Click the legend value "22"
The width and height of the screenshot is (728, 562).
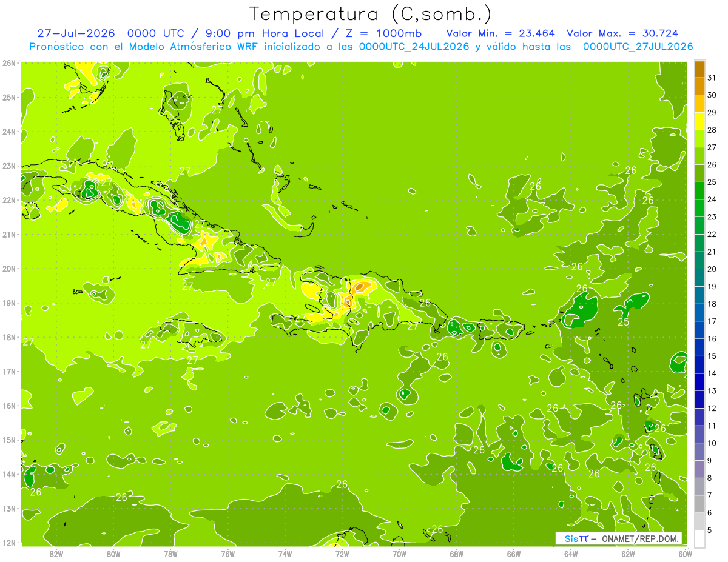tap(712, 234)
